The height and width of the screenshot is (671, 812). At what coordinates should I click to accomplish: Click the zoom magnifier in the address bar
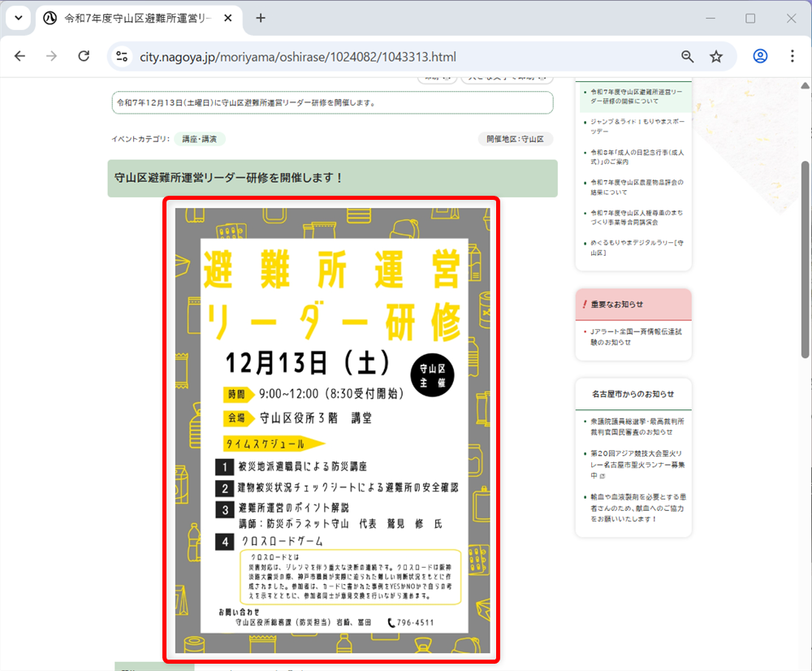[x=687, y=56]
